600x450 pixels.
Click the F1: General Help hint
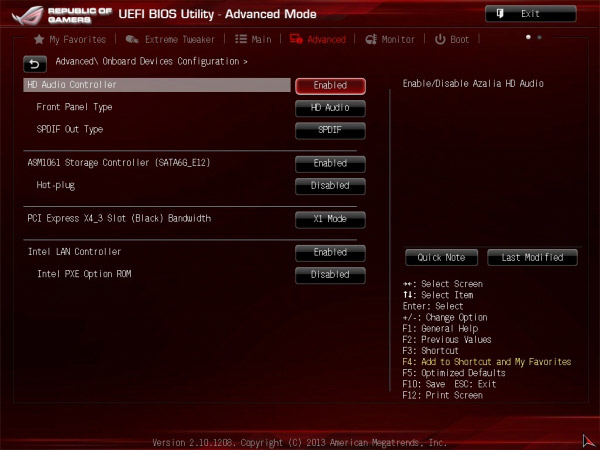[440, 328]
